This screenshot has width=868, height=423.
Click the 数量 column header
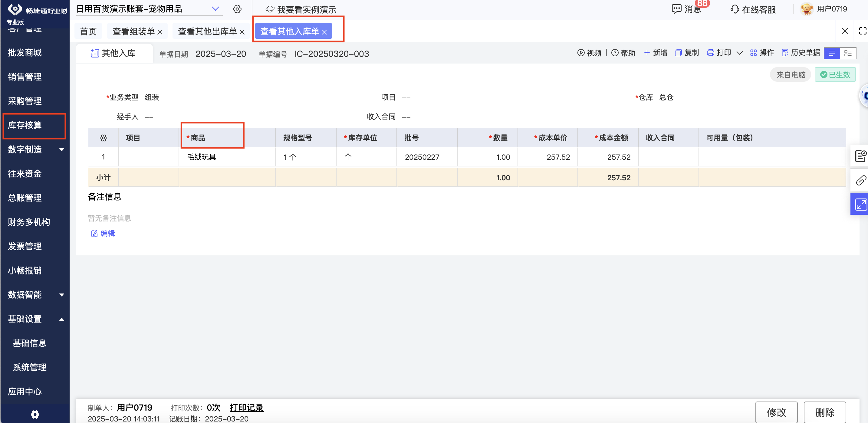488,137
